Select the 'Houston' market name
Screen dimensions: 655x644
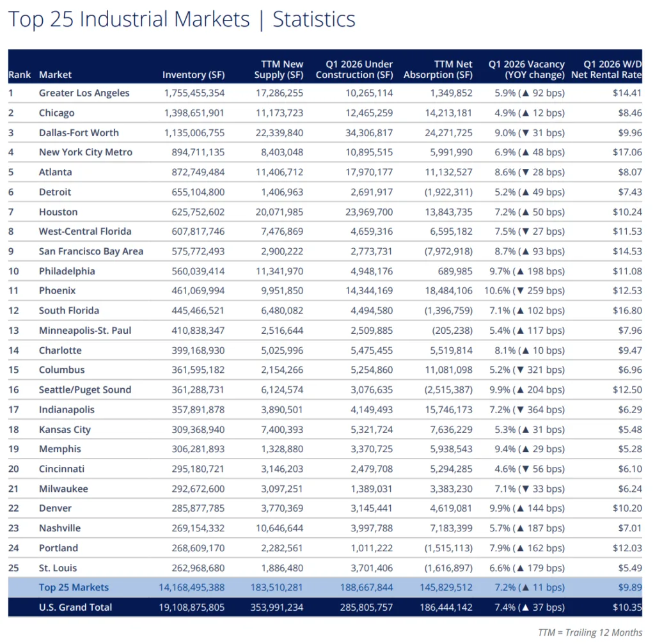[x=58, y=212]
